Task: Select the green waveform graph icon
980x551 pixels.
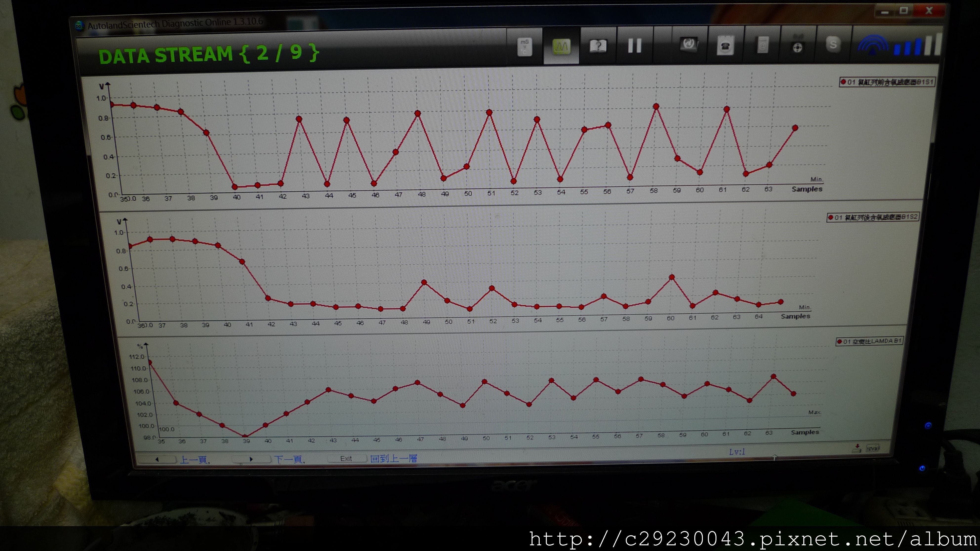Action: pyautogui.click(x=562, y=47)
